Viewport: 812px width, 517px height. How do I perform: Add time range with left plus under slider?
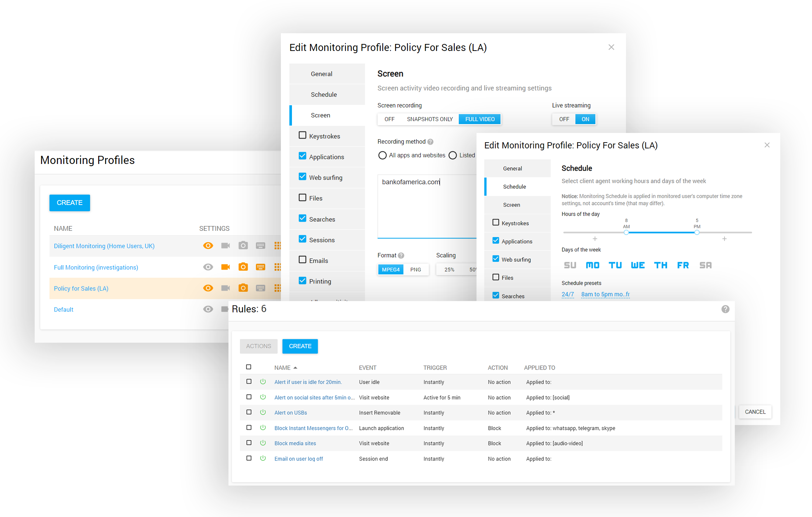click(x=595, y=239)
